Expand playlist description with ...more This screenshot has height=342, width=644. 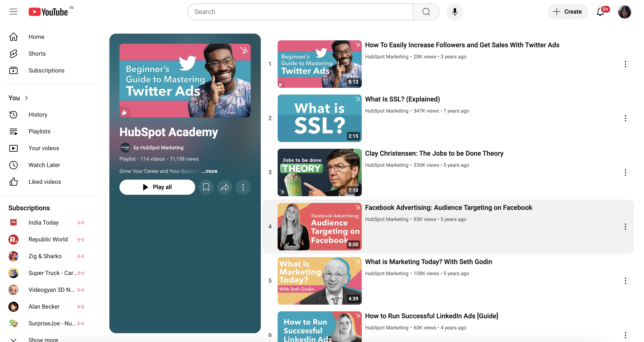(x=209, y=171)
